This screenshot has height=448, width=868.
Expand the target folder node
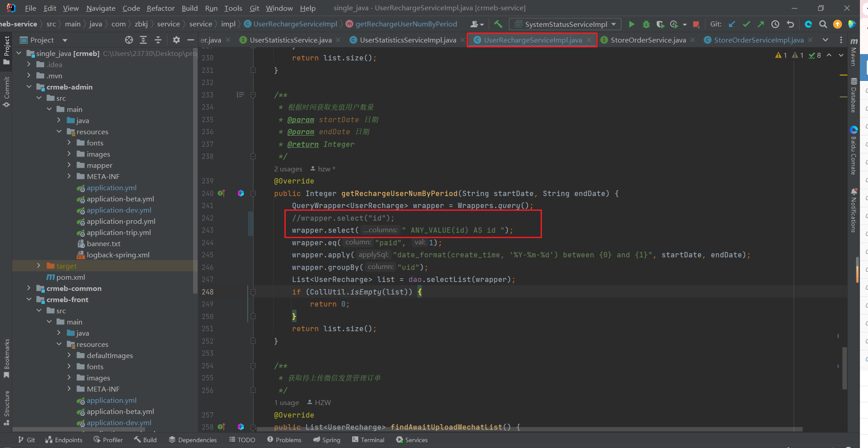coord(39,266)
